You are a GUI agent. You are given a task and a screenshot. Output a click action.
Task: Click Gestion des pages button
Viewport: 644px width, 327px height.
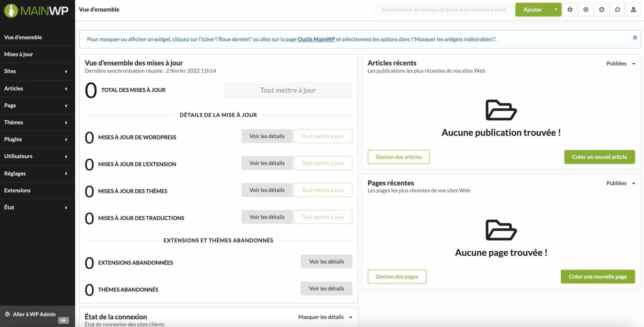coord(397,277)
